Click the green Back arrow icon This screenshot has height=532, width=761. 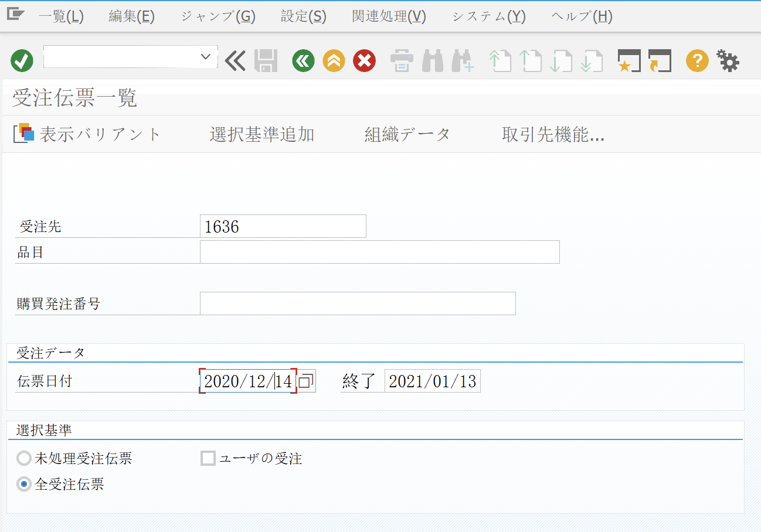303,60
